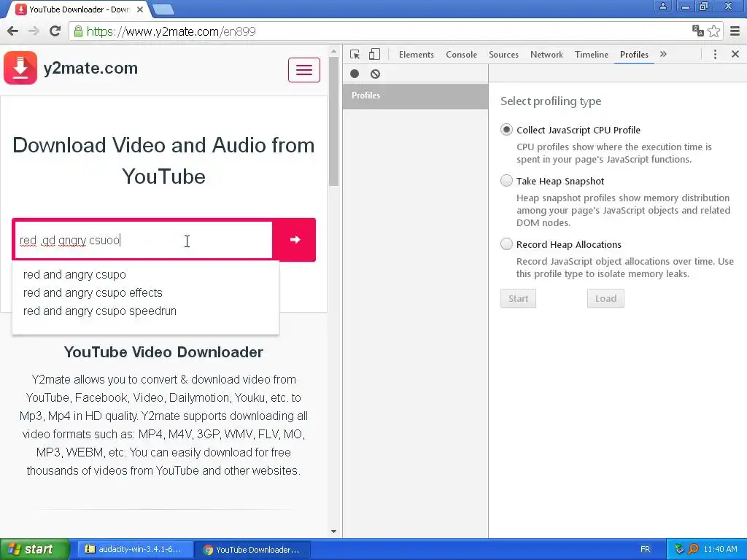Image resolution: width=747 pixels, height=560 pixels.
Task: Open the translate page icon in address bar
Action: [x=698, y=31]
